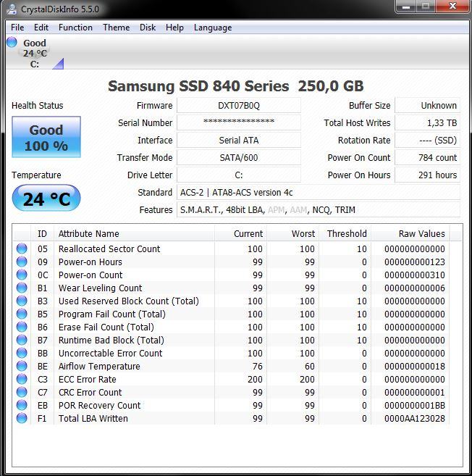Image resolution: width=472 pixels, height=476 pixels.
Task: Click the Total Host Writes value 1,33 TB
Action: tap(427, 123)
